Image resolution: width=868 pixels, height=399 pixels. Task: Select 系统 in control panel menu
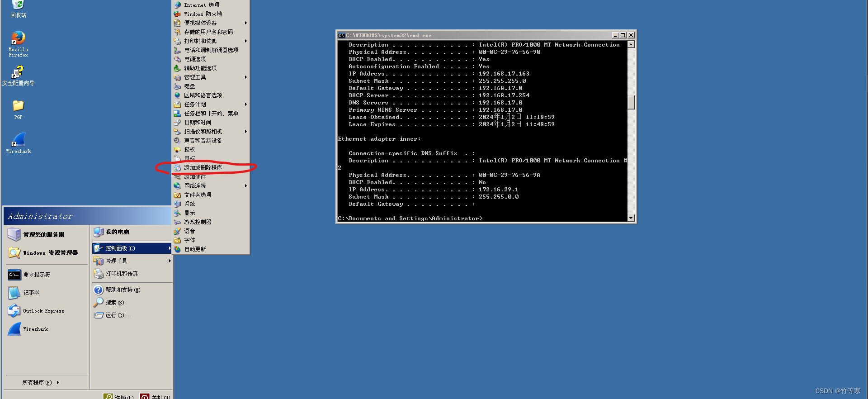[x=211, y=204]
